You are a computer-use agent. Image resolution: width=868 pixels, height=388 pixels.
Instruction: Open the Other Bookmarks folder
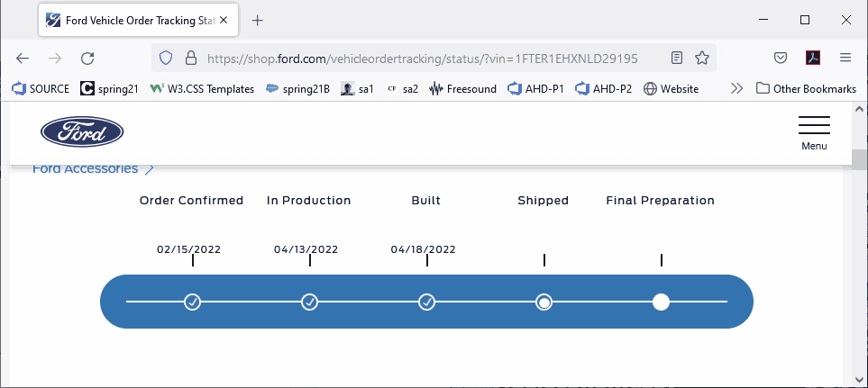click(x=806, y=88)
